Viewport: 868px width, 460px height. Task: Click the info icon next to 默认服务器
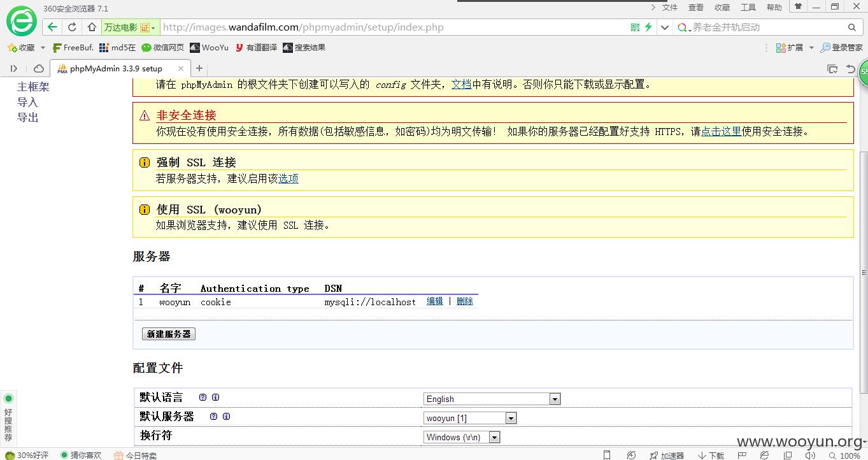click(226, 416)
